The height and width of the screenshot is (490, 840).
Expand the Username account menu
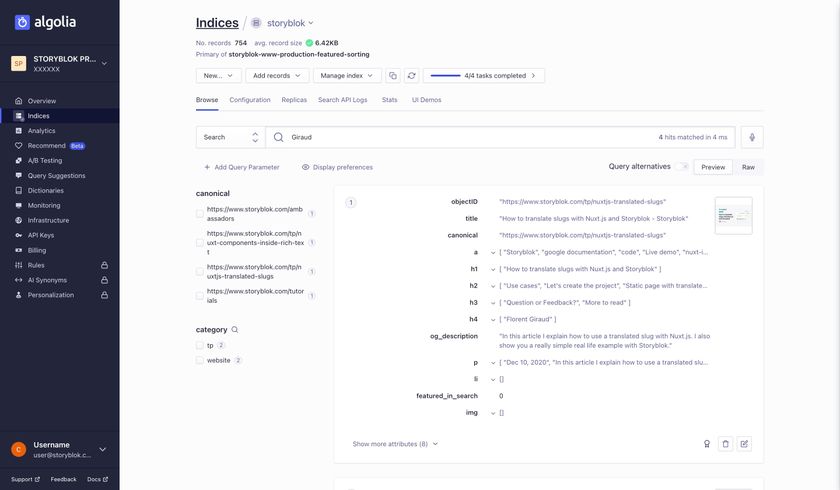(103, 449)
